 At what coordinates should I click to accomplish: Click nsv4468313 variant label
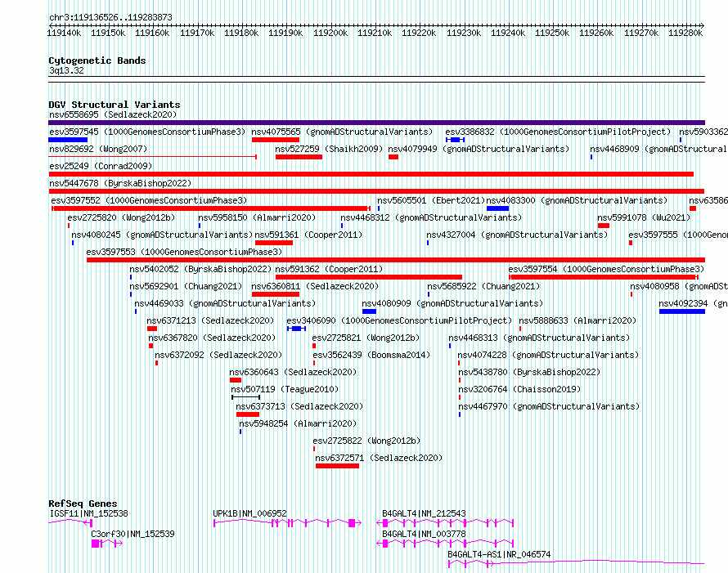coord(539,338)
